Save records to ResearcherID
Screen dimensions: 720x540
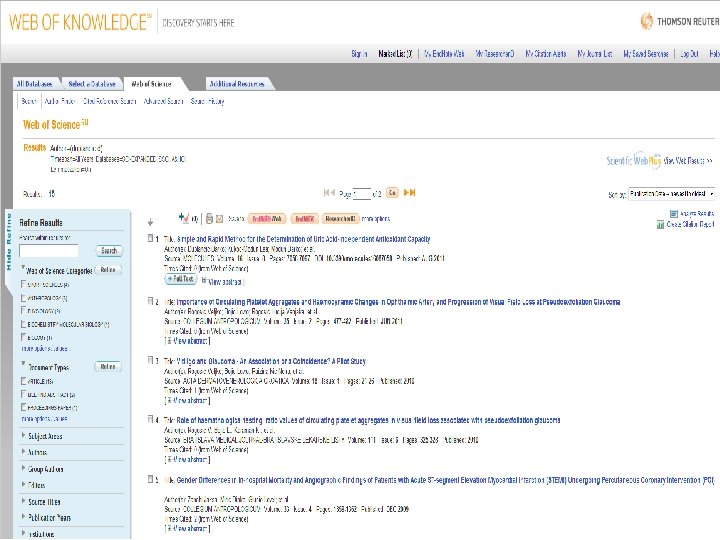[340, 219]
